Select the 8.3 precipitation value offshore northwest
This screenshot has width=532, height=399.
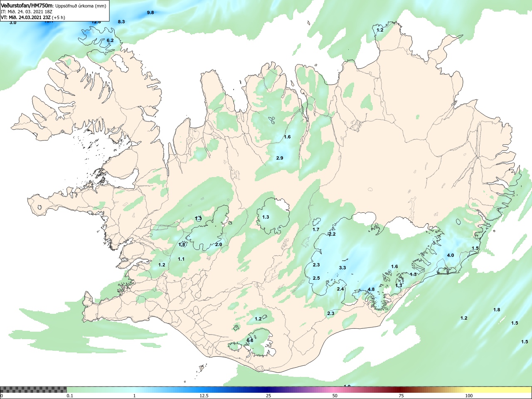(x=121, y=22)
